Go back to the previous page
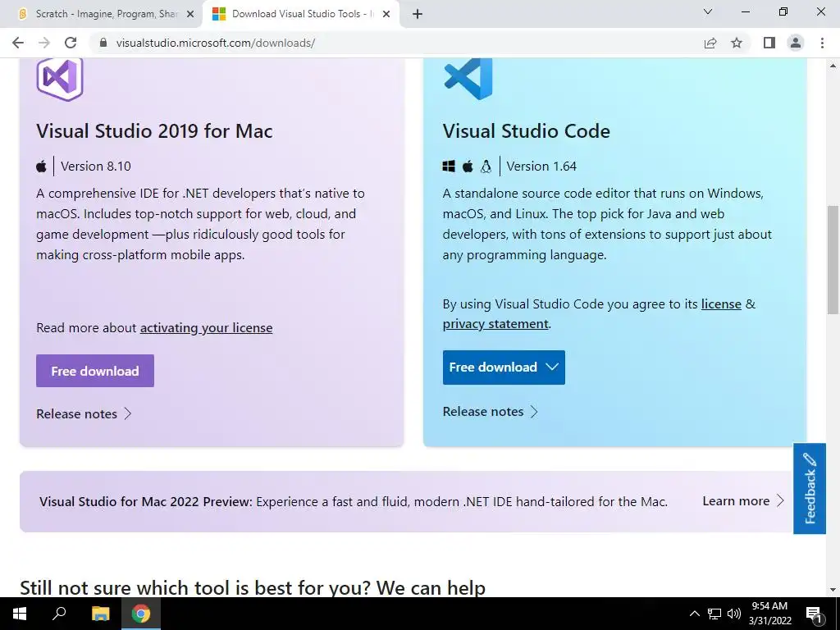 coord(18,43)
